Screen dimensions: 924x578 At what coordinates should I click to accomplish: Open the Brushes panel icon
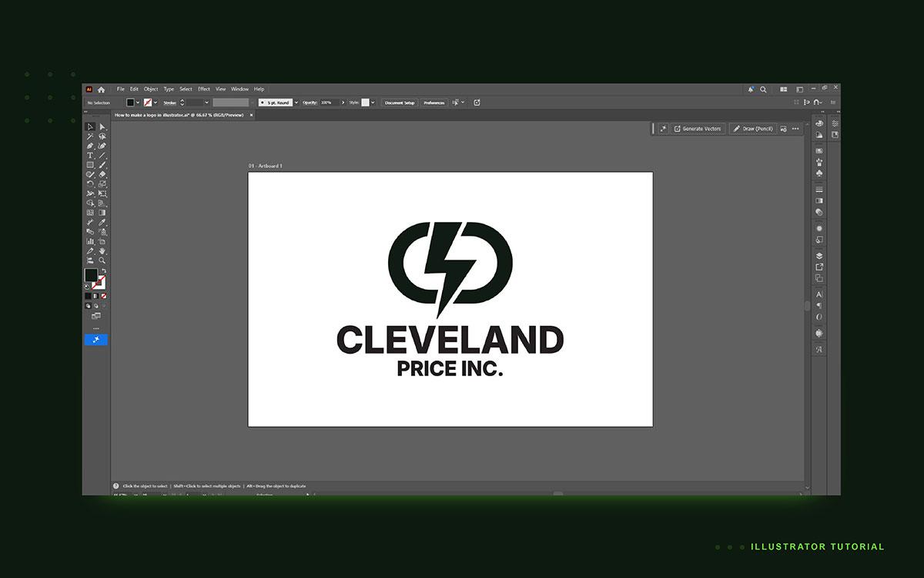[819, 161]
